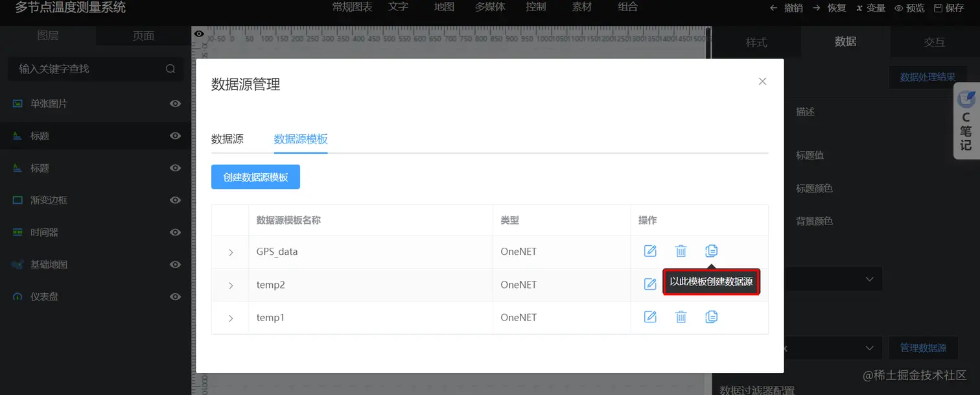The height and width of the screenshot is (395, 980).
Task: Toggle visibility of second 标题 layer
Action: click(x=175, y=168)
